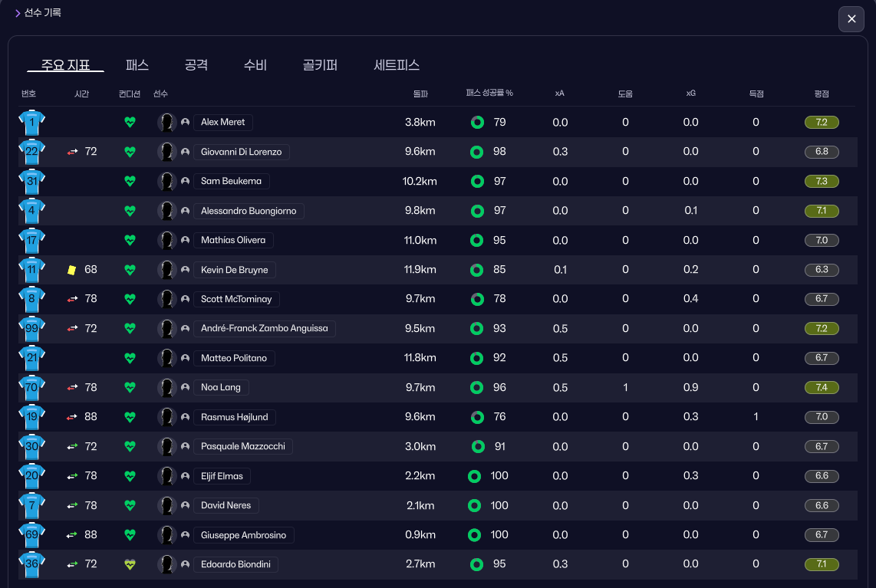Screen dimensions: 876x588
Task: Open Alessandro Buongiorno player name
Action: [x=249, y=211]
